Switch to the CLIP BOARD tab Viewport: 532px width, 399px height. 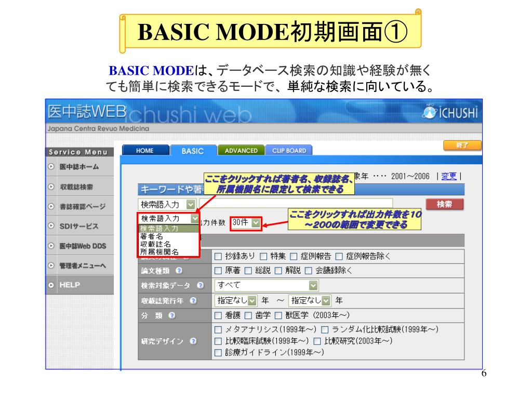[x=289, y=150]
